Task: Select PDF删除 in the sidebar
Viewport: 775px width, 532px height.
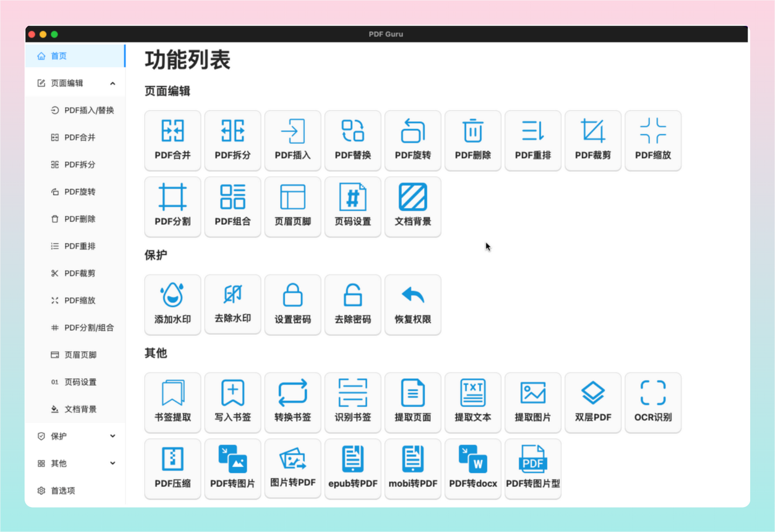Action: pos(75,219)
